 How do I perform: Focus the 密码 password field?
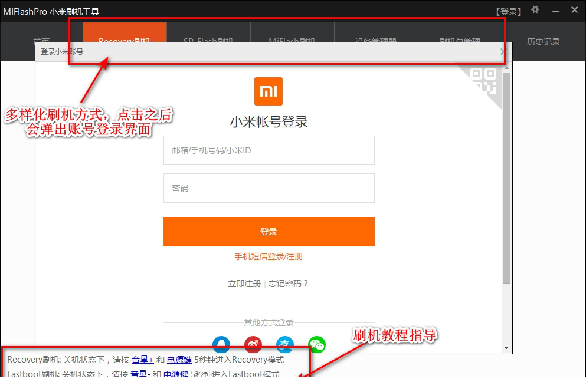tap(269, 188)
